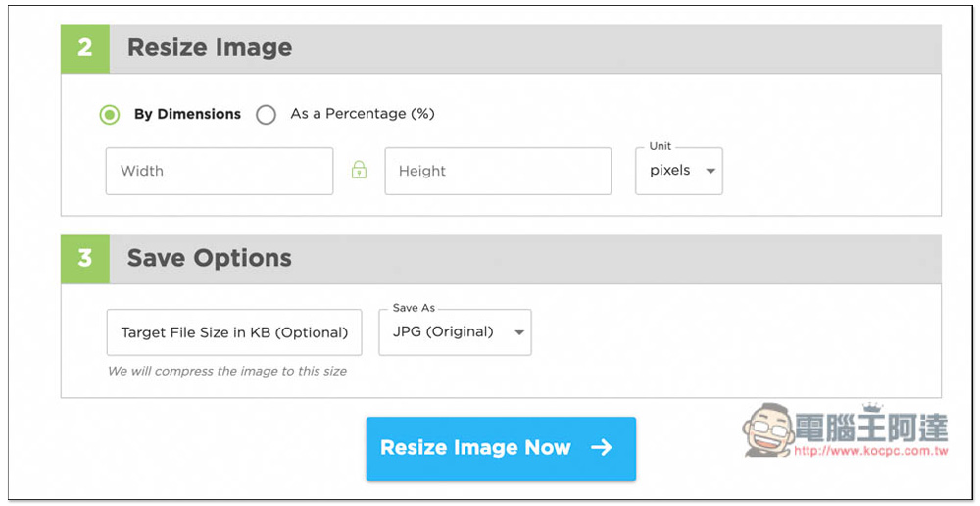
Task: Open the Unit dropdown arrow
Action: point(710,171)
